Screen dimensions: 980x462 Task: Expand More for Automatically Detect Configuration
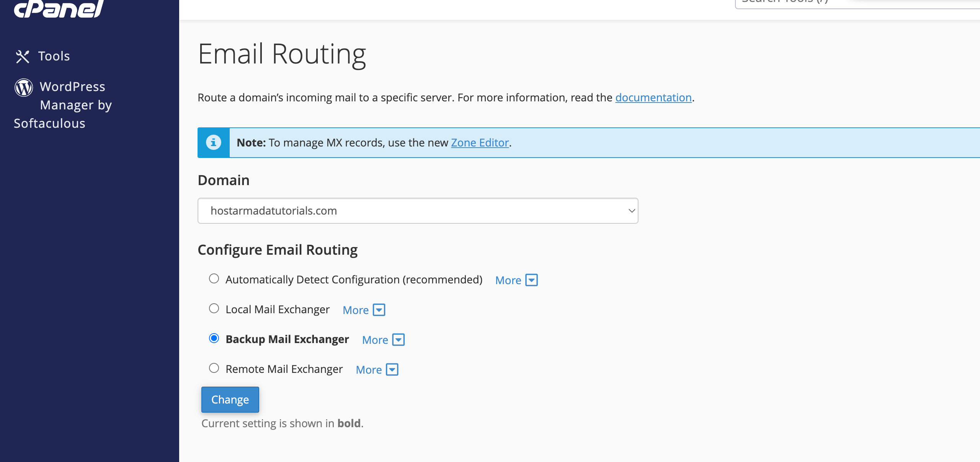click(x=516, y=280)
